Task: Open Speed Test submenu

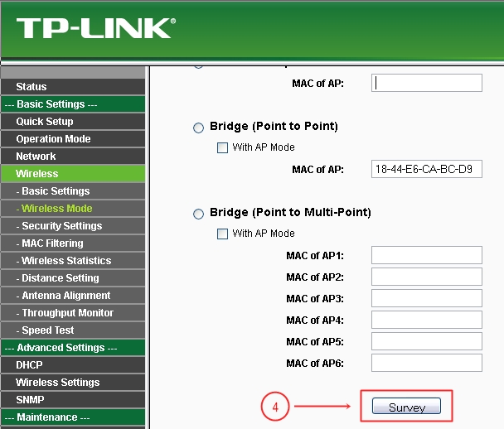Action: click(73, 330)
